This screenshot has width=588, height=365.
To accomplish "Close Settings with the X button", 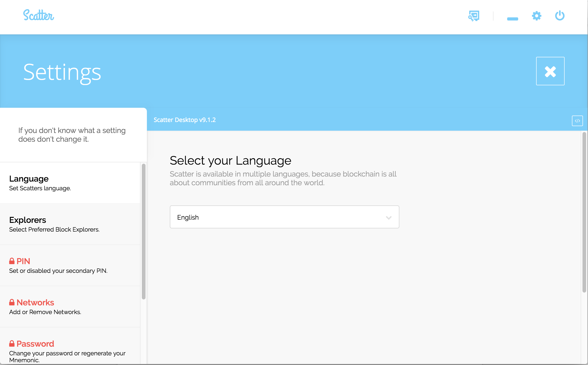I will (x=550, y=71).
